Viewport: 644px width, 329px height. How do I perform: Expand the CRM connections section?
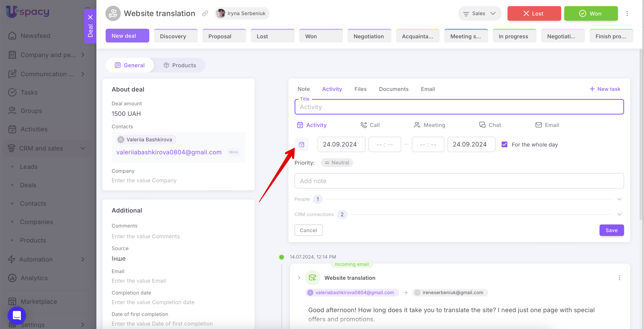pyautogui.click(x=619, y=214)
